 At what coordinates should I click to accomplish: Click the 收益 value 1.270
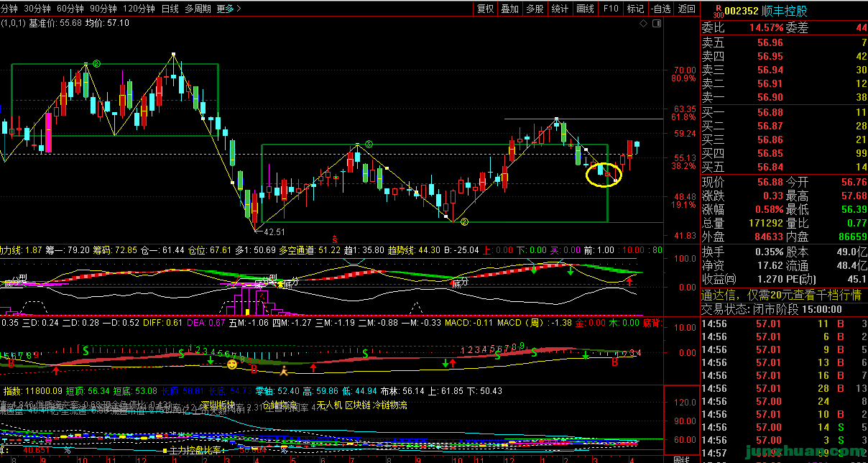770,279
